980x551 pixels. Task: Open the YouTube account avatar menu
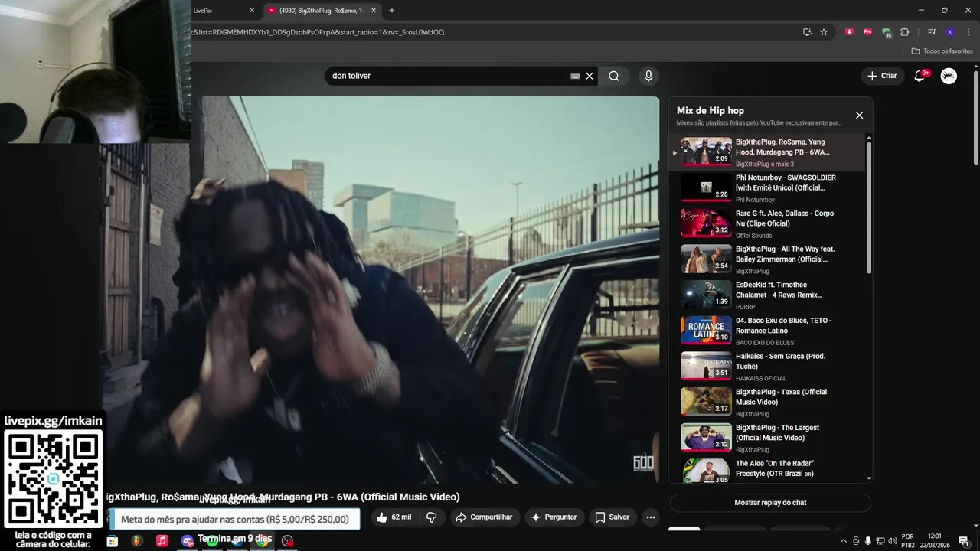pos(949,76)
